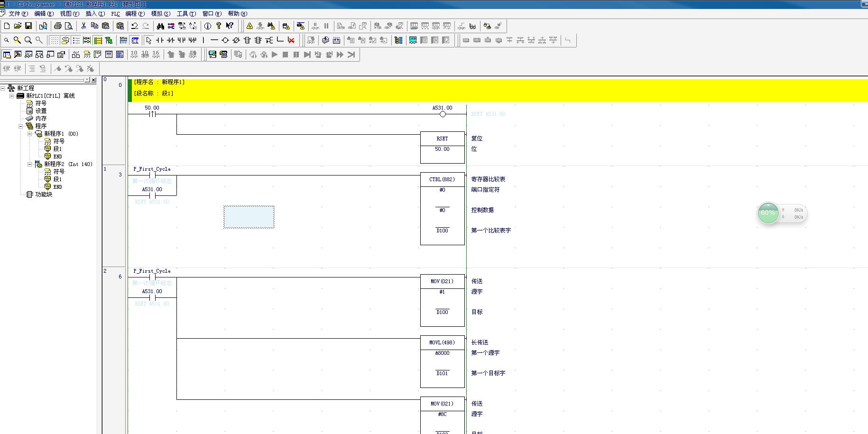Click the Print icon in toolbar
This screenshot has height=434, width=868.
(x=58, y=26)
